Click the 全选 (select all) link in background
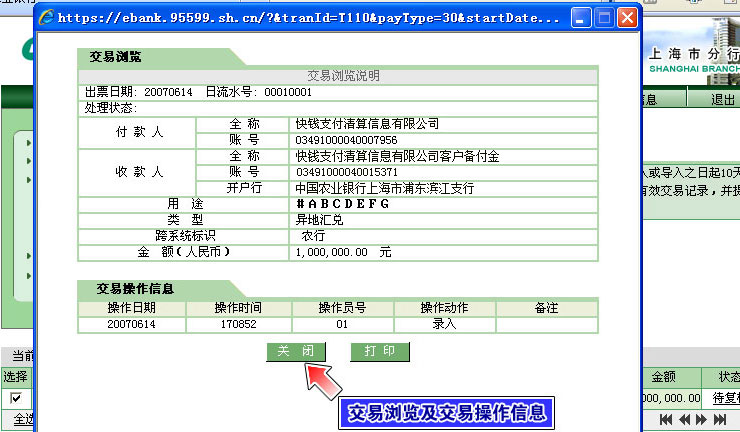 [23, 419]
